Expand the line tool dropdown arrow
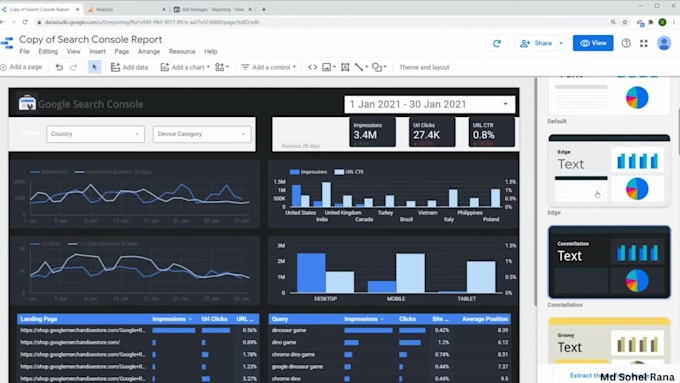The height and width of the screenshot is (383, 680). (366, 67)
